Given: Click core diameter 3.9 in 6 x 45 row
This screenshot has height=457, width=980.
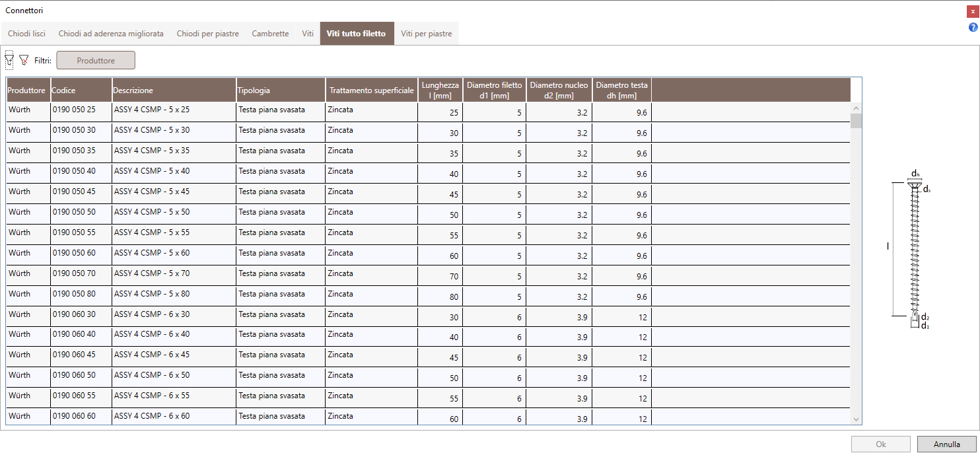Looking at the screenshot, I should pos(559,357).
